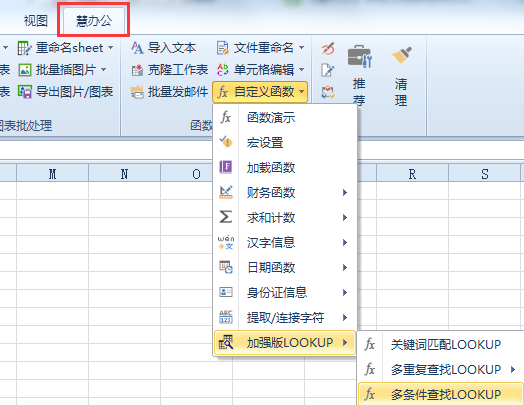The image size is (524, 405).
Task: Expand the 身份证信息 submenu
Action: [285, 292]
